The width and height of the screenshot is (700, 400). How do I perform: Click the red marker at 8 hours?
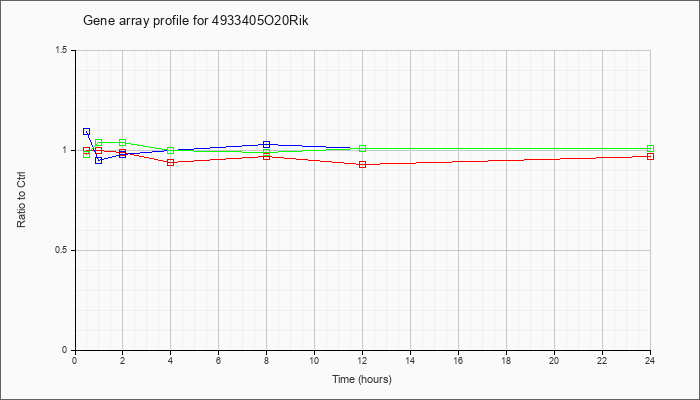click(266, 157)
